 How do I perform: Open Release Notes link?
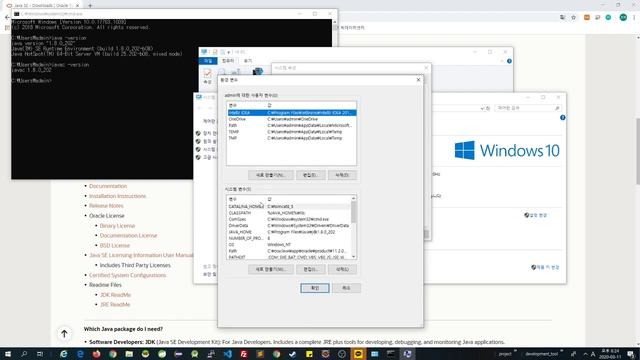[x=106, y=206]
